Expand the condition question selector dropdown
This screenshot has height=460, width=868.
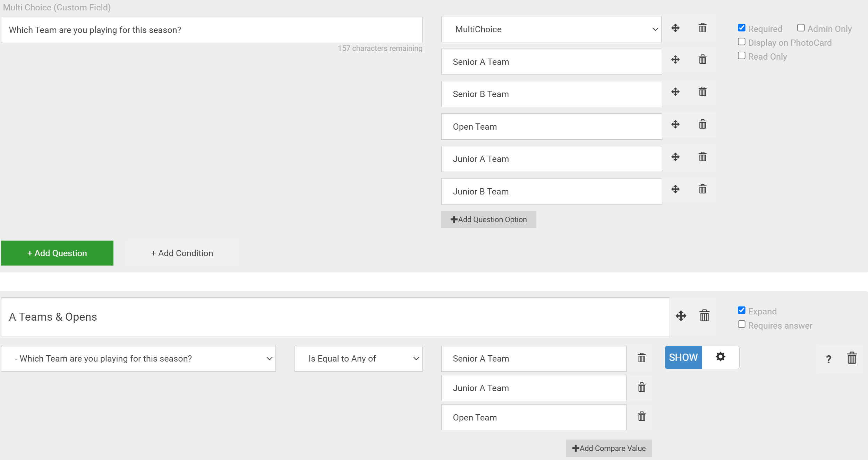(x=138, y=359)
